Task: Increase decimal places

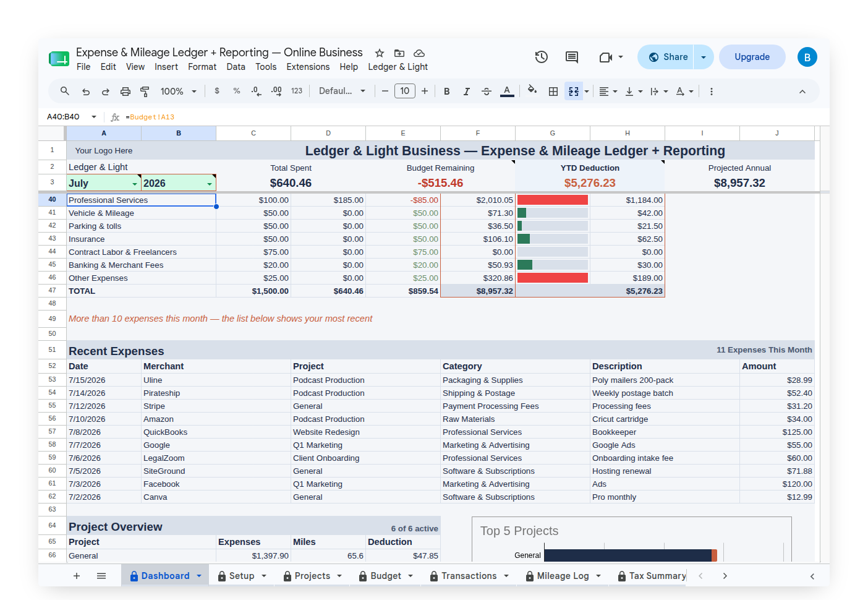Action: pyautogui.click(x=276, y=91)
